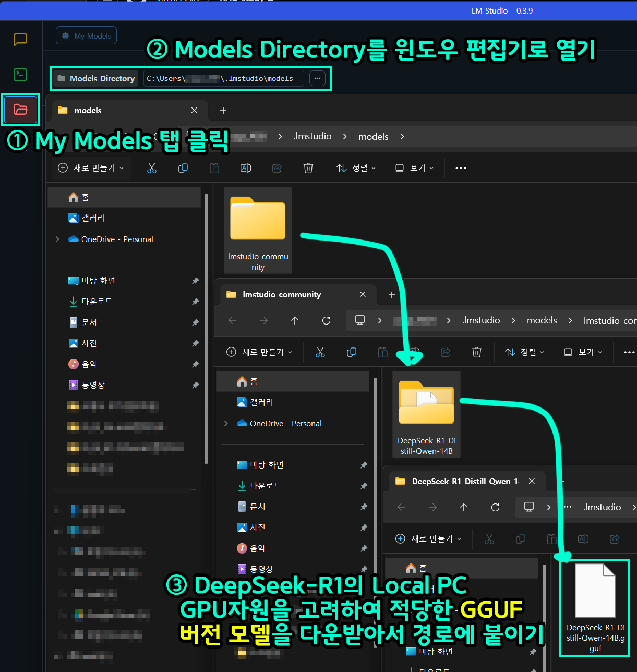Go back in the DeepSeek folder window
Image resolution: width=637 pixels, height=672 pixels.
click(x=401, y=507)
